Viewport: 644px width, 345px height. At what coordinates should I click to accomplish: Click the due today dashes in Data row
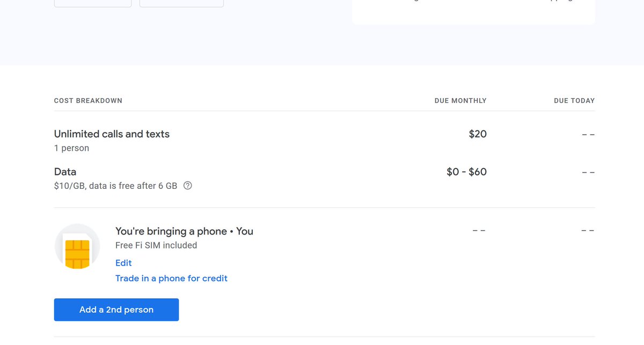588,172
